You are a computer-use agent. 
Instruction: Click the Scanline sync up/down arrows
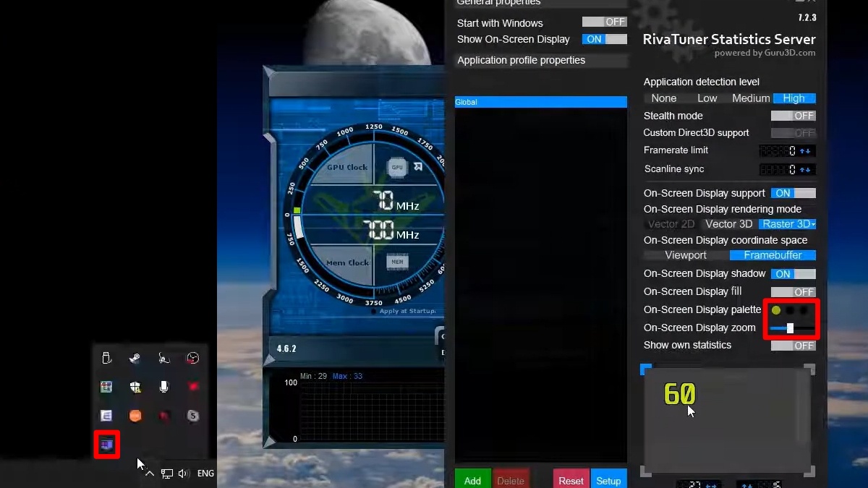[806, 169]
